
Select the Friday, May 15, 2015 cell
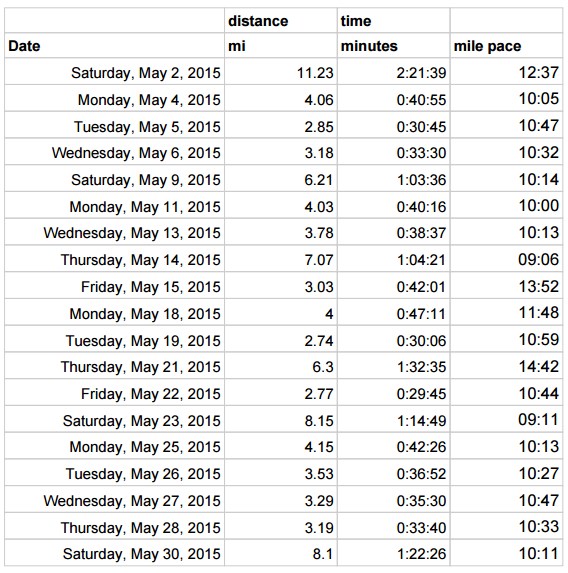pos(114,285)
